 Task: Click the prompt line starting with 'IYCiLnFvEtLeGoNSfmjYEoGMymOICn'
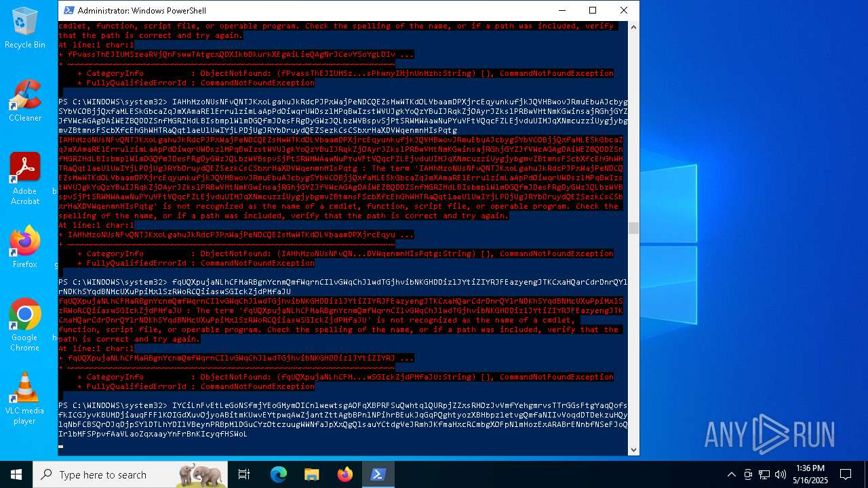click(x=343, y=420)
